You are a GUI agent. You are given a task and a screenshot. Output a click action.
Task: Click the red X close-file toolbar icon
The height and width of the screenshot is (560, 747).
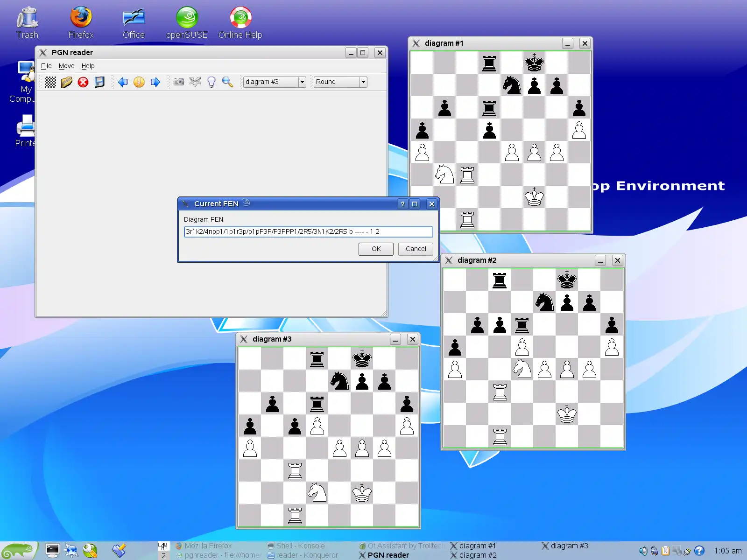tap(83, 82)
